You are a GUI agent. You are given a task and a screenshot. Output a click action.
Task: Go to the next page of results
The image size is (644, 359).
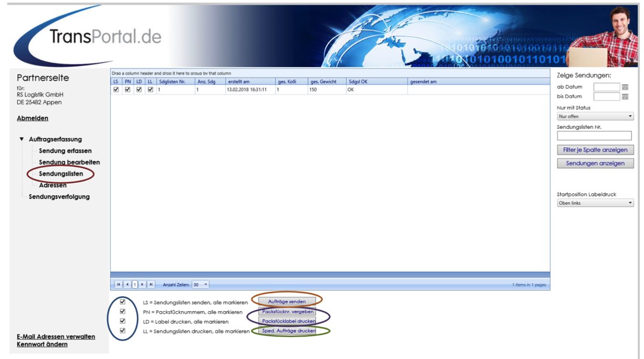pyautogui.click(x=142, y=284)
